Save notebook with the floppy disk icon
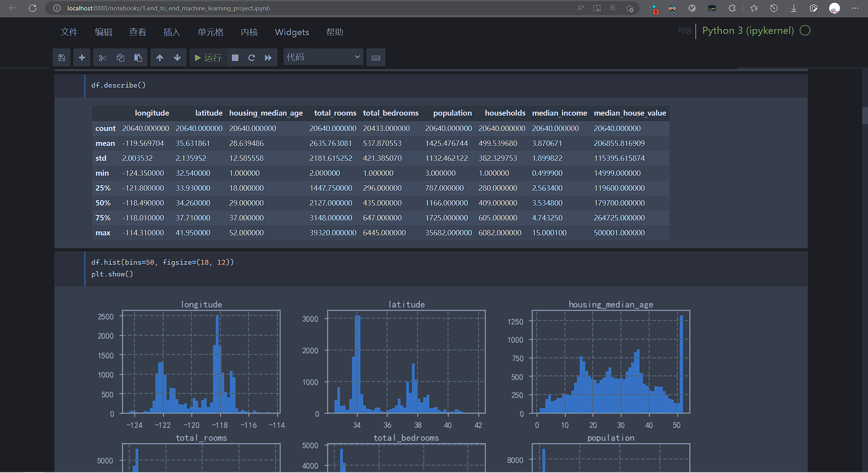The width and height of the screenshot is (868, 473). pyautogui.click(x=61, y=57)
